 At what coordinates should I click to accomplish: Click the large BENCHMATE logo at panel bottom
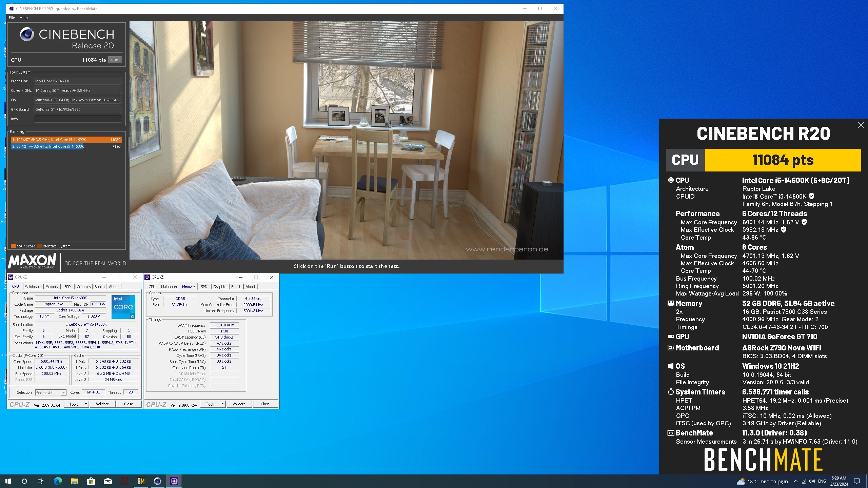coord(763,460)
